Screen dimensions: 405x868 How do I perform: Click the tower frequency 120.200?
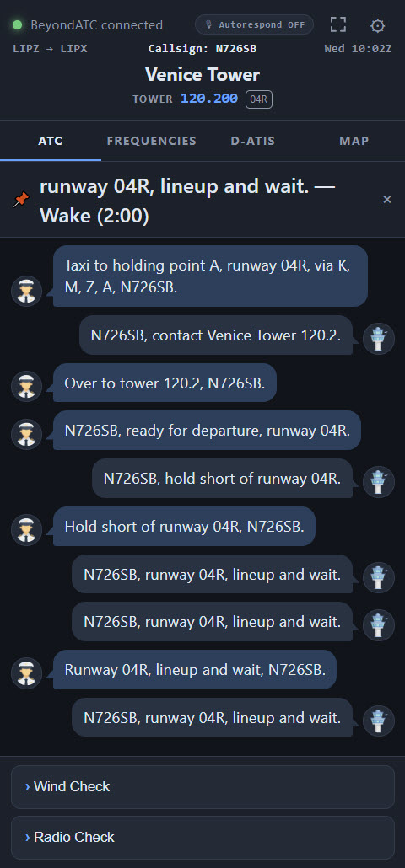tap(209, 99)
